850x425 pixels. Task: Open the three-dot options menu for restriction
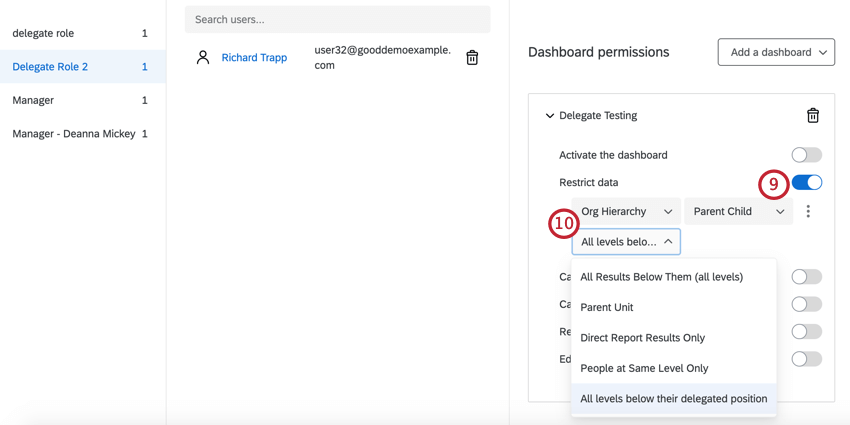click(x=808, y=212)
